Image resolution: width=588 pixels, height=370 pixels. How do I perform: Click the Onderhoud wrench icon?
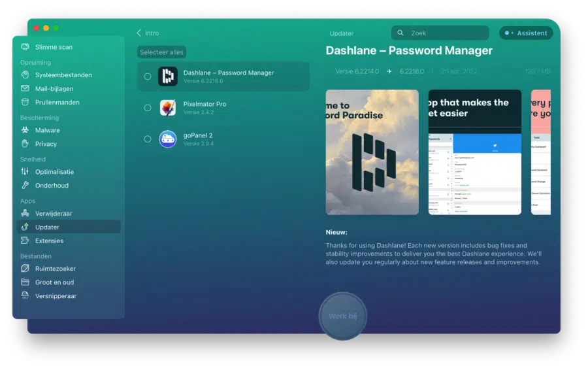(x=25, y=185)
